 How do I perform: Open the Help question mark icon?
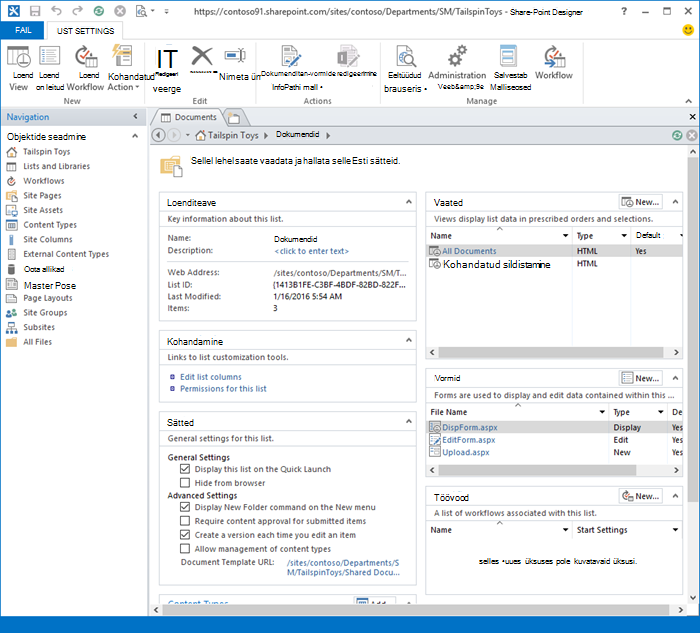pos(624,11)
